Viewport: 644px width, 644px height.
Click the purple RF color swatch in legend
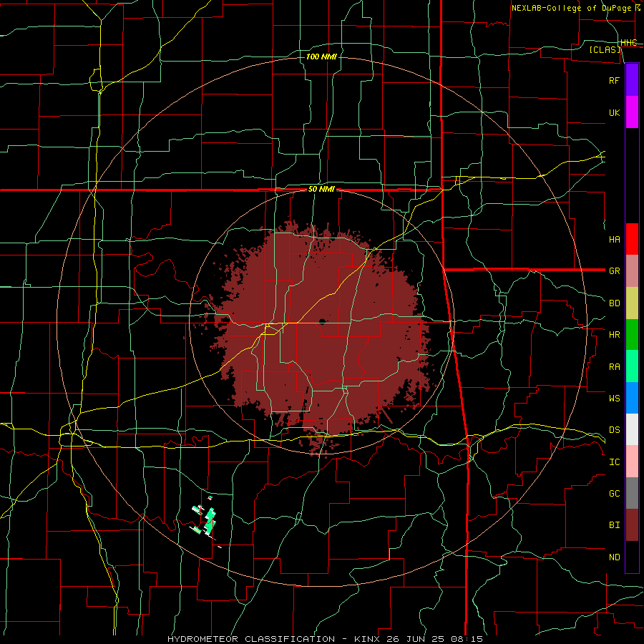click(632, 80)
